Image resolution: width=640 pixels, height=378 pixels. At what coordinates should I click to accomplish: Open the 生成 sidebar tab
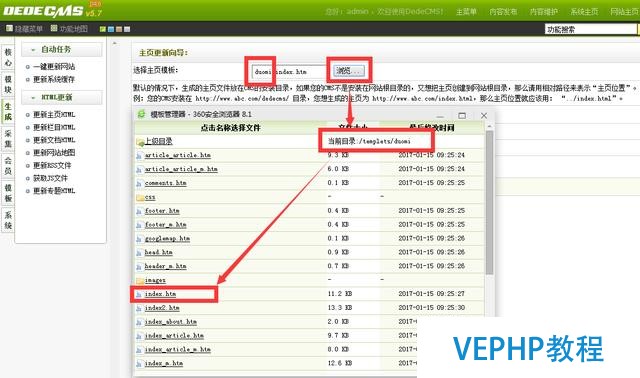pos(8,111)
